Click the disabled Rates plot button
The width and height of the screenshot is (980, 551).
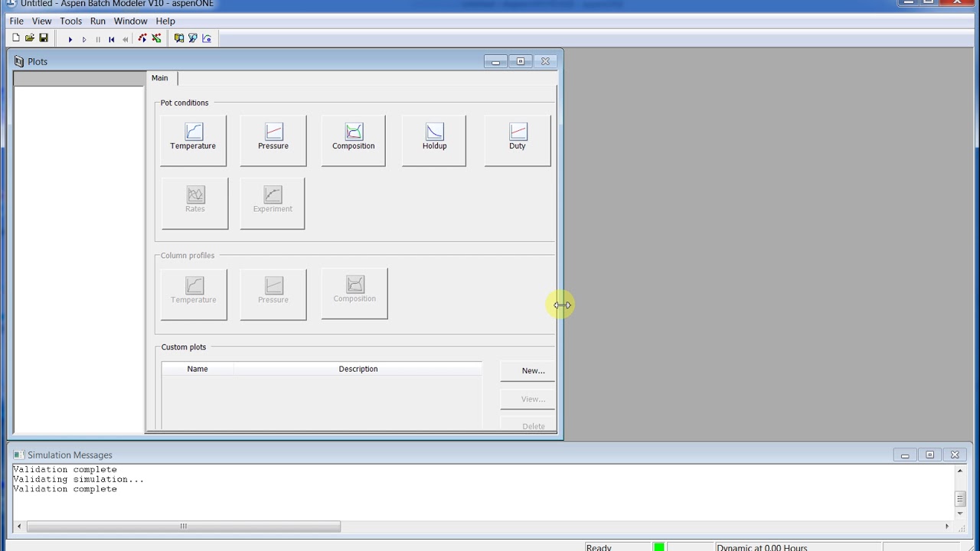(194, 203)
